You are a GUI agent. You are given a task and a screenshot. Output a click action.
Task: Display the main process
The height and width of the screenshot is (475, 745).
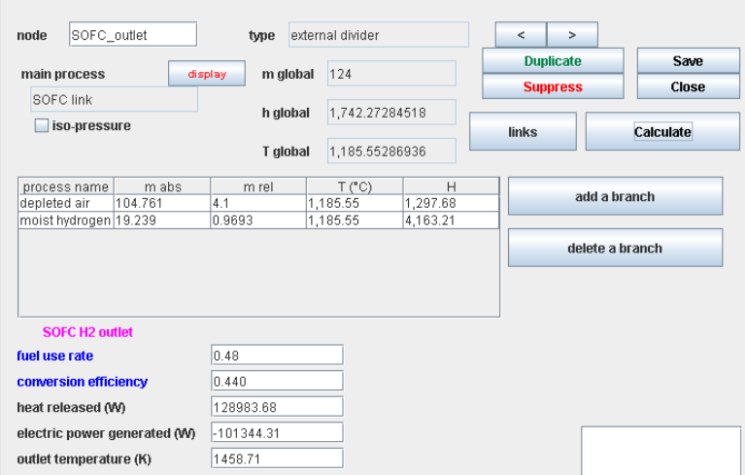pyautogui.click(x=207, y=74)
